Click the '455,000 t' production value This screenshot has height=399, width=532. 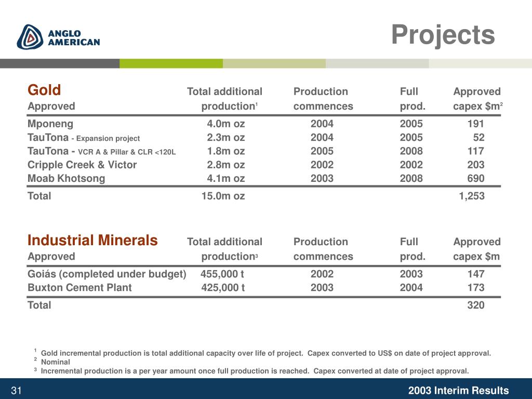222,274
